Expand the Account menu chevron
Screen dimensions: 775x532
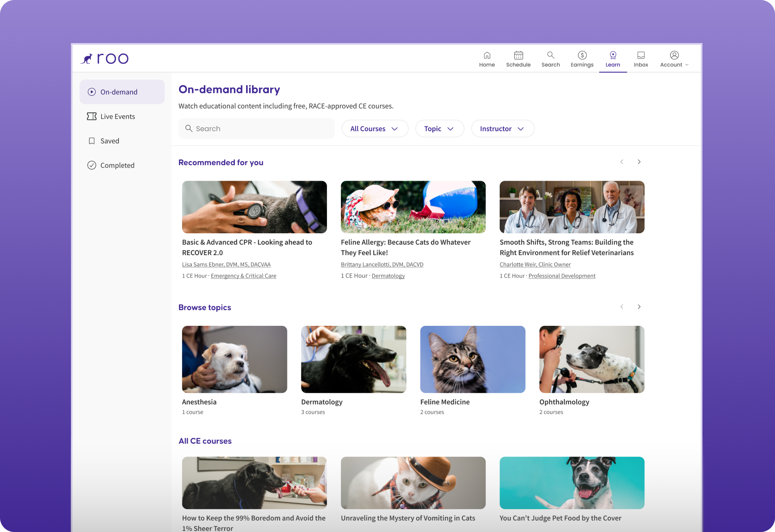pyautogui.click(x=687, y=65)
